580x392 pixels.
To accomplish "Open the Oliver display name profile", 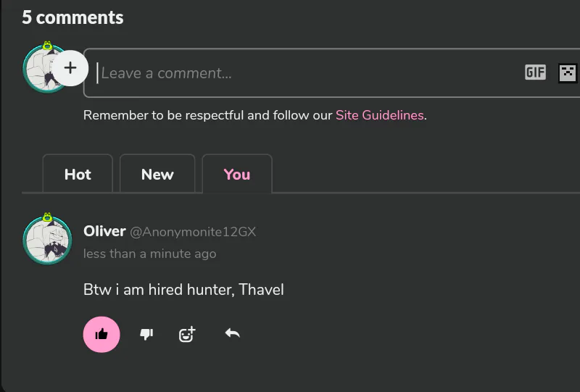I will pyautogui.click(x=104, y=232).
